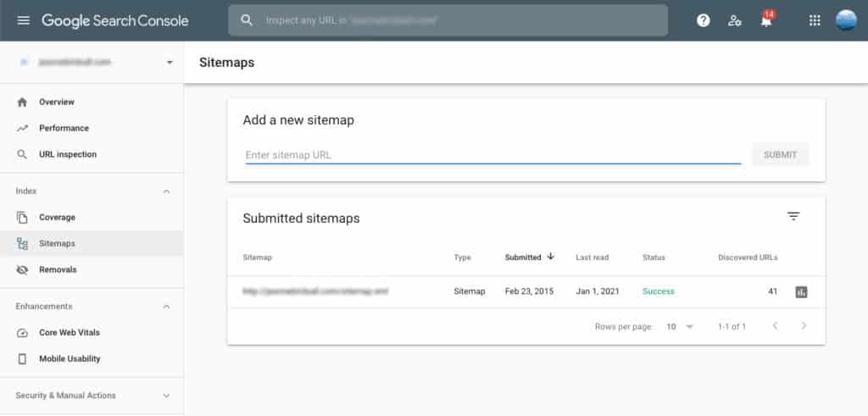The height and width of the screenshot is (416, 868).
Task: Click the URL inspection magnifier icon
Action: pyautogui.click(x=22, y=154)
